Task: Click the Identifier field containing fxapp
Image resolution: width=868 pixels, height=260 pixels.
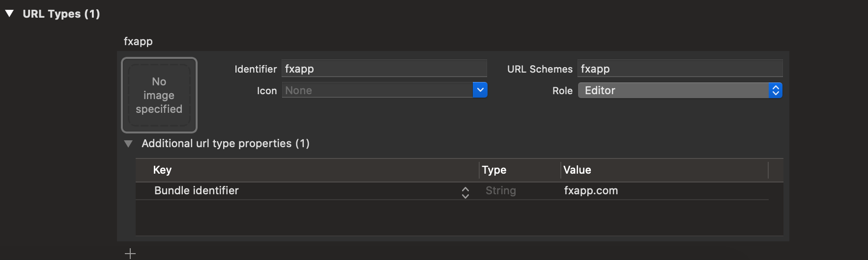Action: click(384, 69)
